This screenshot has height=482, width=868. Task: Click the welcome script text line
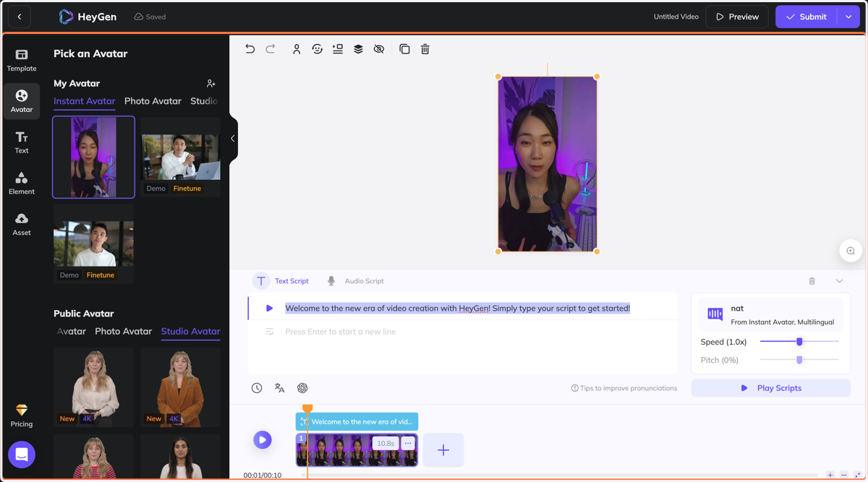tap(458, 309)
